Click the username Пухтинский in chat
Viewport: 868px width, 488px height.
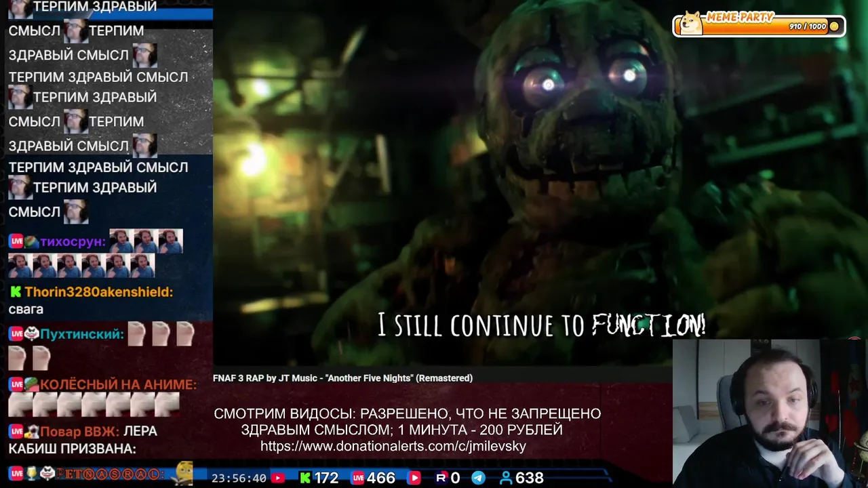82,333
